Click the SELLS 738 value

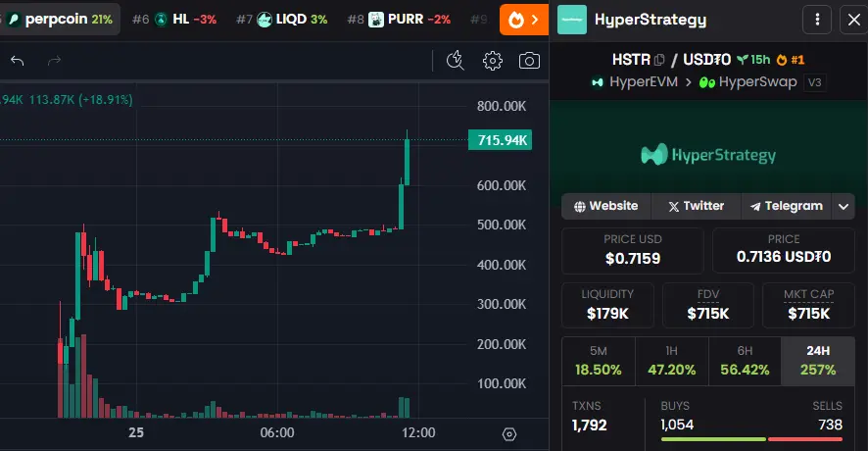[830, 425]
